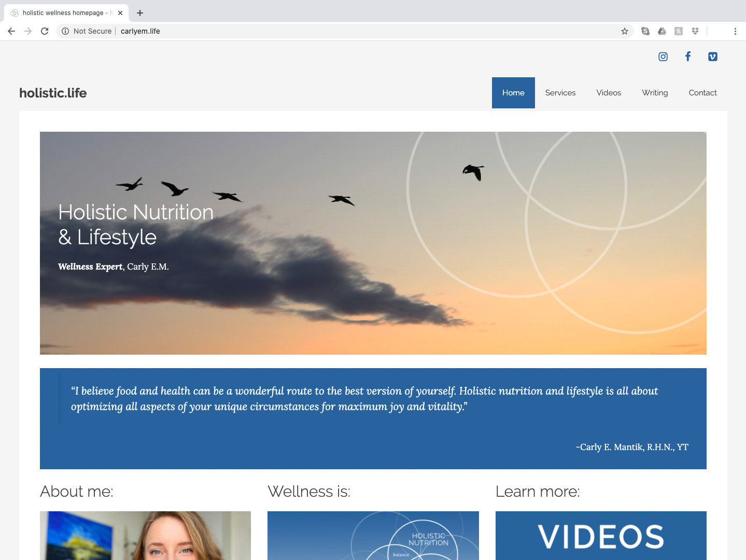The image size is (746, 560).
Task: Click the "Holistic Nutrition & Lifestyle" heading
Action: 136,225
